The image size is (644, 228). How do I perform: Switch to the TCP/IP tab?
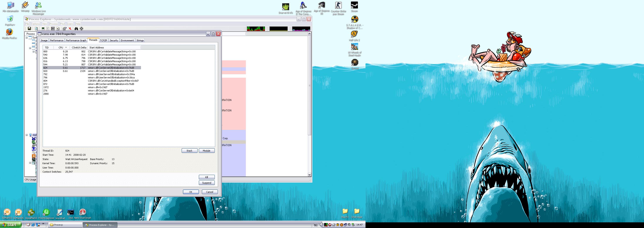click(x=104, y=40)
